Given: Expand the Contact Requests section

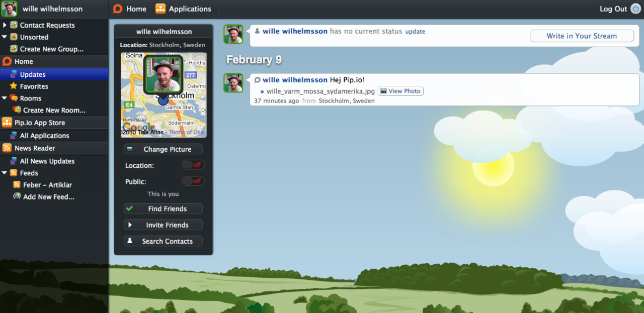Looking at the screenshot, I should coord(5,25).
